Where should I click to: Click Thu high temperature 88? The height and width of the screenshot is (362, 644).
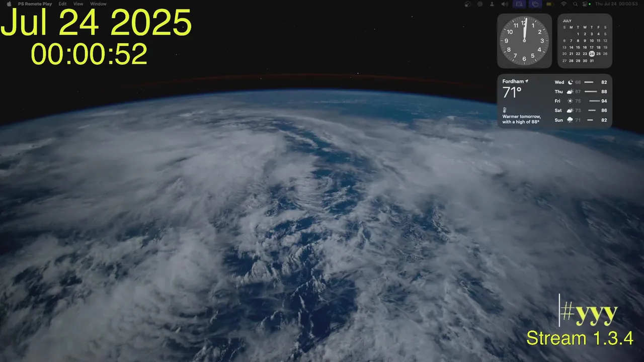[x=604, y=92]
